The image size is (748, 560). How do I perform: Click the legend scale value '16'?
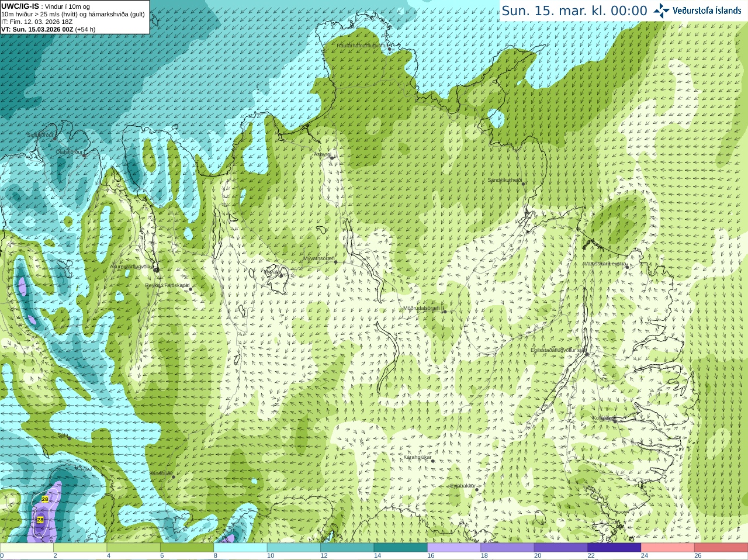[431, 556]
